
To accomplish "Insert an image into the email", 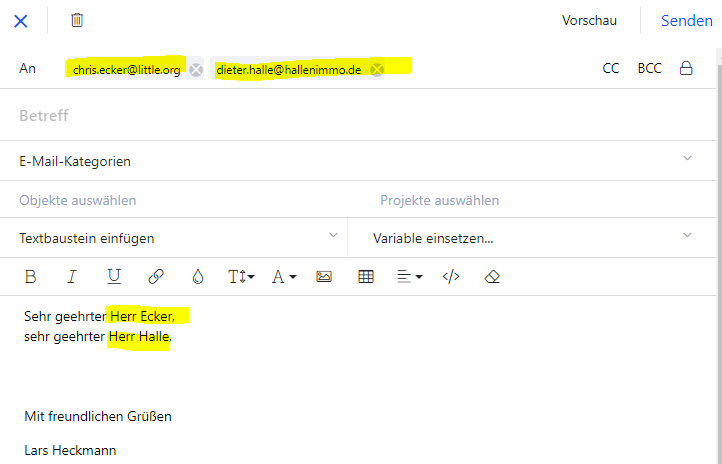I will [324, 277].
